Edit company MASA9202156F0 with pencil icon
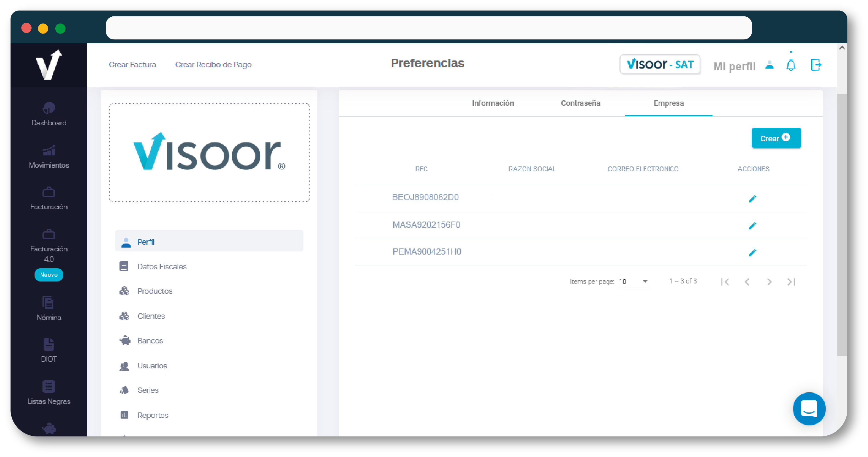 [x=752, y=226]
